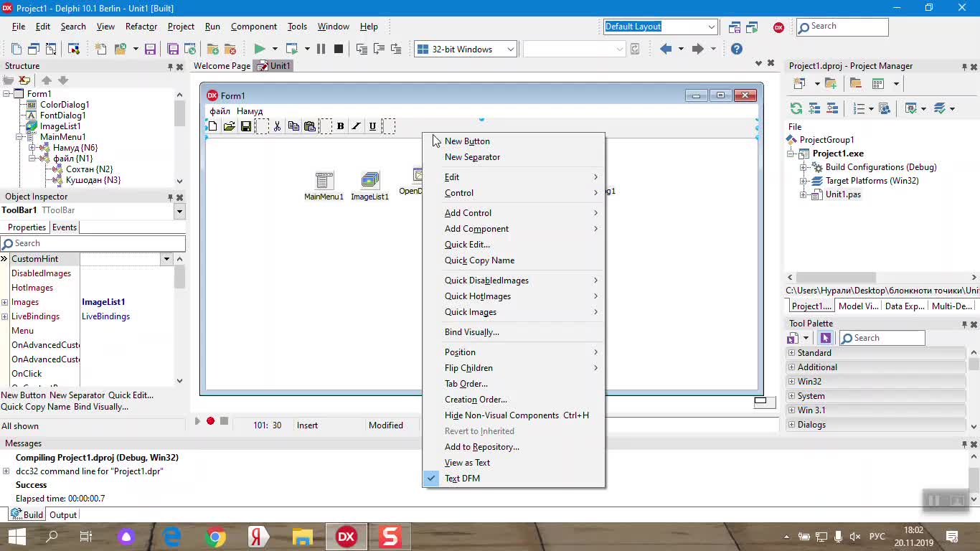Open the 32-bit Windows platform dropdown
This screenshot has height=551, width=980.
(511, 50)
